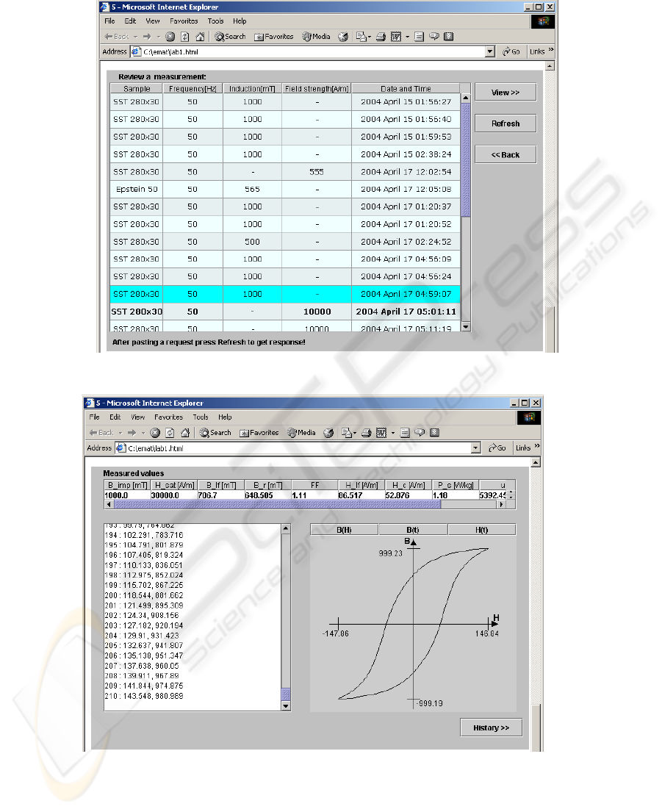Click Forward arrow in Measured values window toolbar
Image resolution: width=662 pixels, height=812 pixels.
[132, 433]
